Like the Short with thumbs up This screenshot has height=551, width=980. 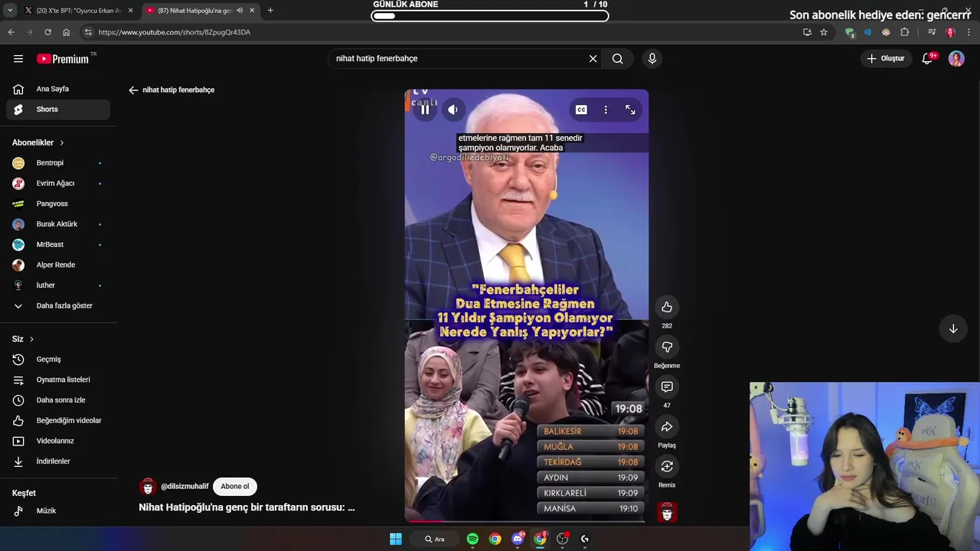[x=667, y=307]
